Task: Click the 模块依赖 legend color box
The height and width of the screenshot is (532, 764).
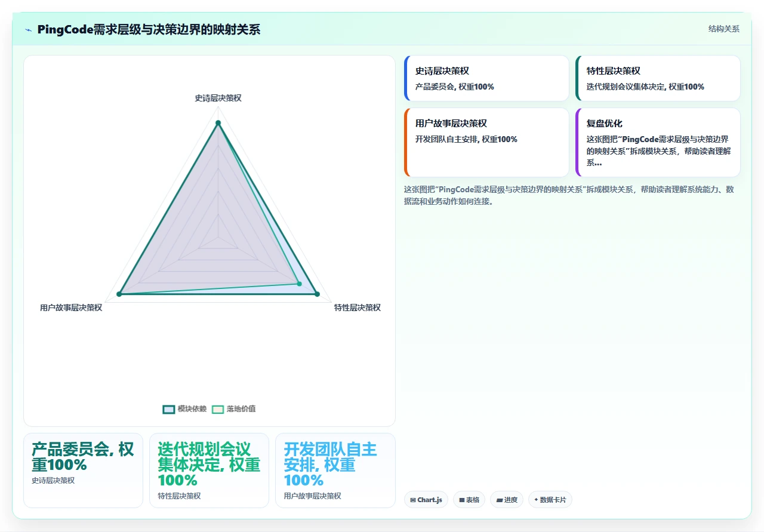Action: tap(169, 409)
